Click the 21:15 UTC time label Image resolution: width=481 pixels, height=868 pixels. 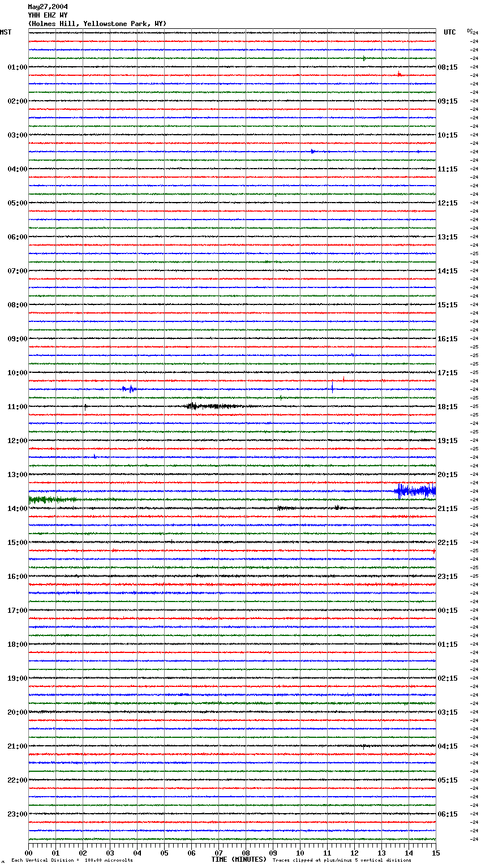pyautogui.click(x=448, y=509)
